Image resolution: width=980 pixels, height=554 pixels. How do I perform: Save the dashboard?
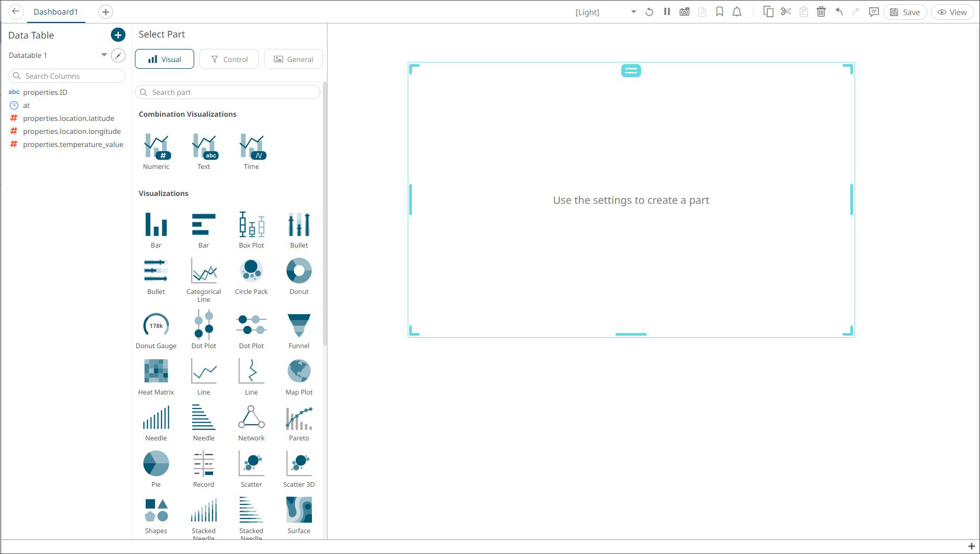(905, 12)
